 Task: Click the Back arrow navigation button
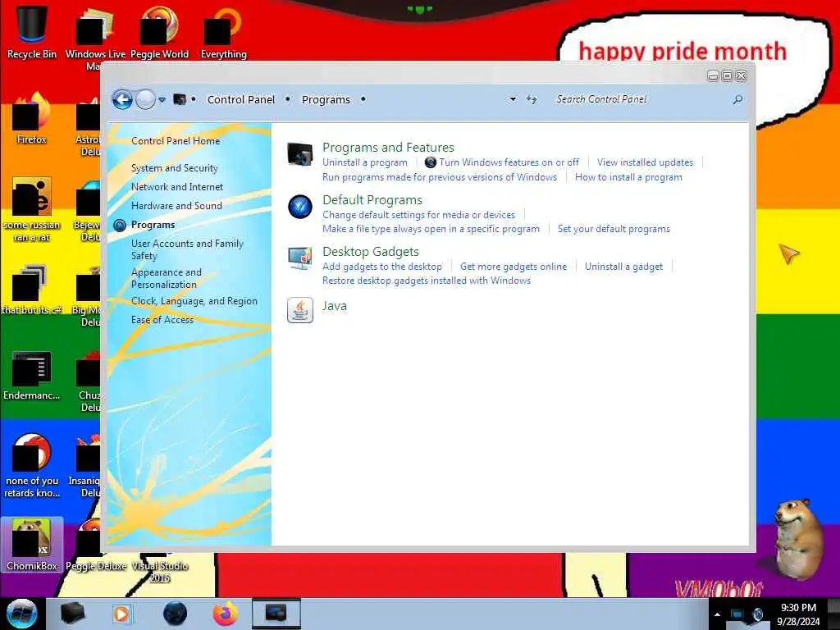click(122, 99)
